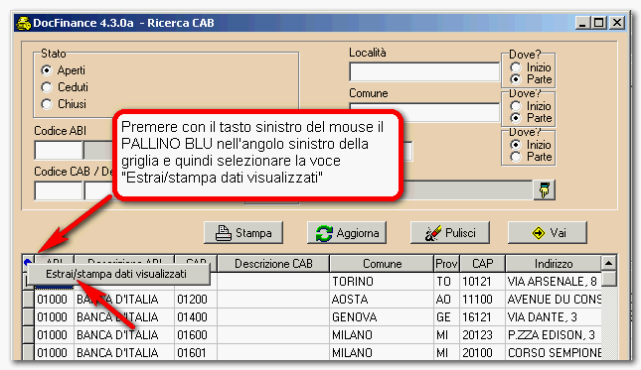641x370 pixels.
Task: Click the grid scrollbar up arrow
Action: tap(609, 263)
